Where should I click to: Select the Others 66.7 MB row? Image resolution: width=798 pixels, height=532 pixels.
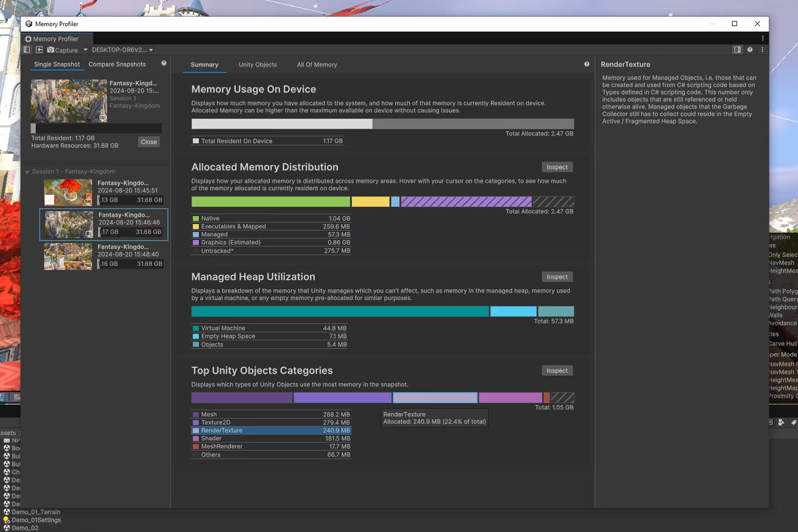point(271,455)
